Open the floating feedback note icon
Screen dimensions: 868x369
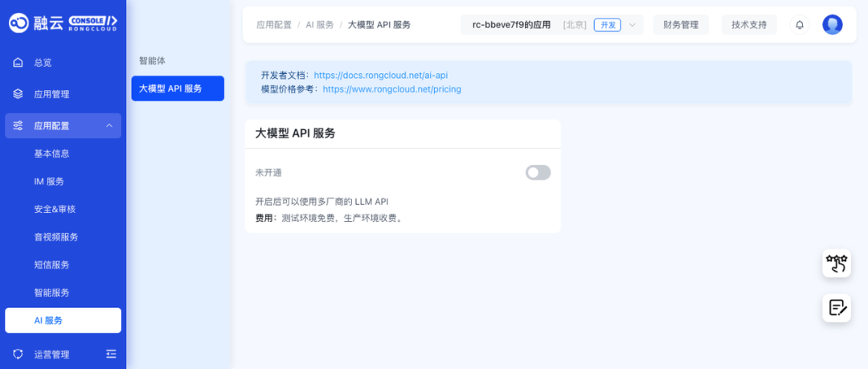[837, 307]
